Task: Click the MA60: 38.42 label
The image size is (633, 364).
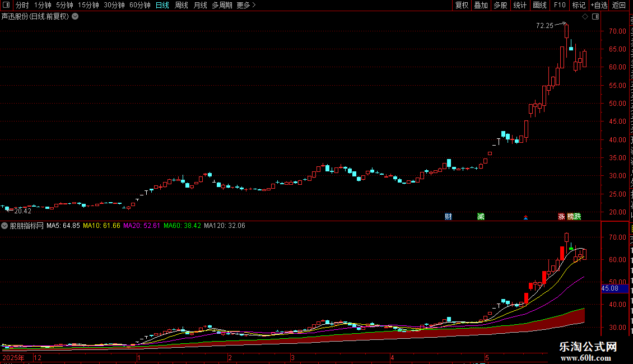Action: click(x=182, y=226)
